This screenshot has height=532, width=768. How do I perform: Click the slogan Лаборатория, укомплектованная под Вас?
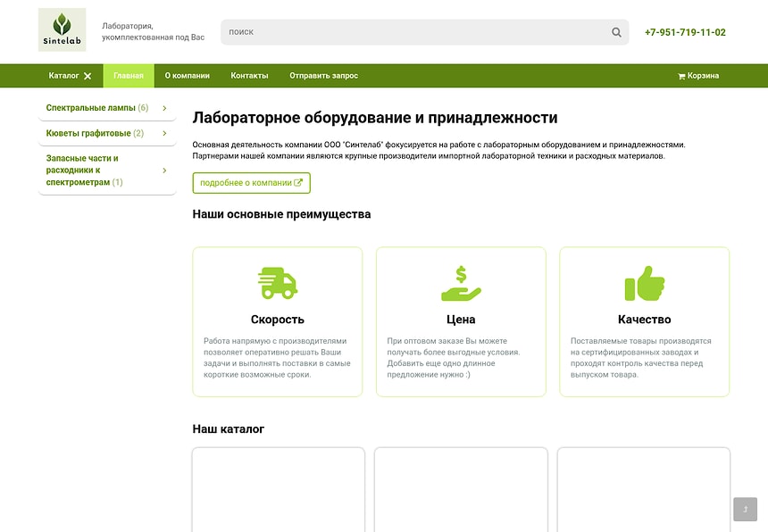point(154,31)
